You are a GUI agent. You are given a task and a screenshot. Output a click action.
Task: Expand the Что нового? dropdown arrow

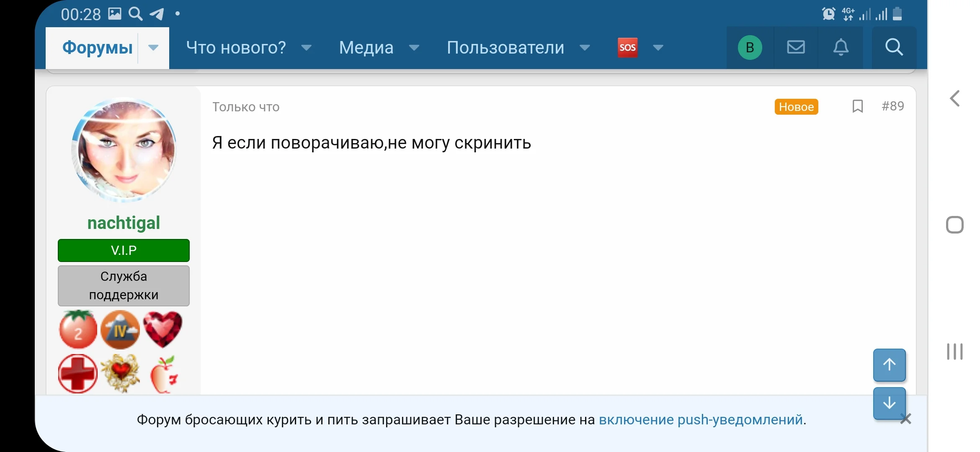pos(307,48)
